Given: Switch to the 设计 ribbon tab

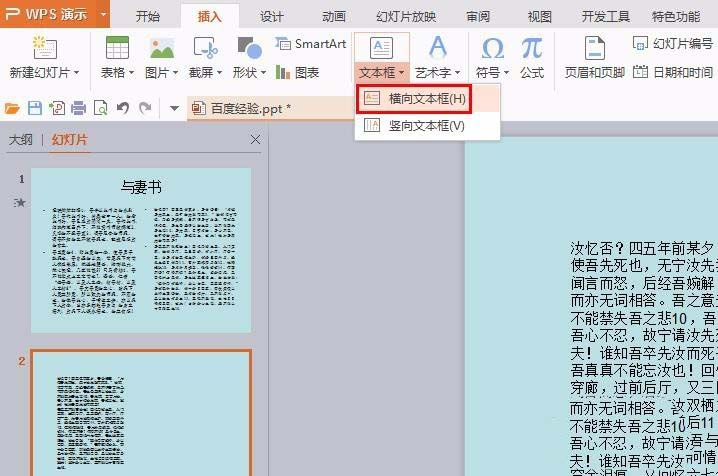Looking at the screenshot, I should point(272,16).
